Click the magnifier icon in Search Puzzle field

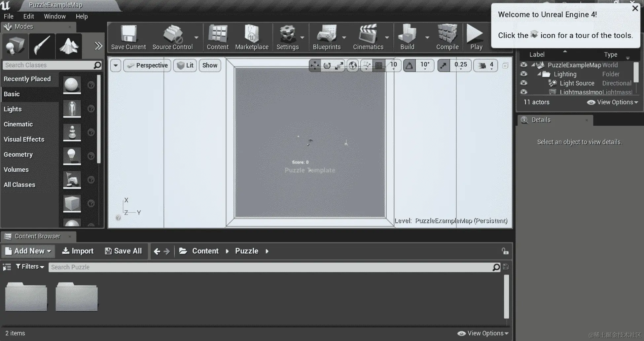[x=496, y=267]
